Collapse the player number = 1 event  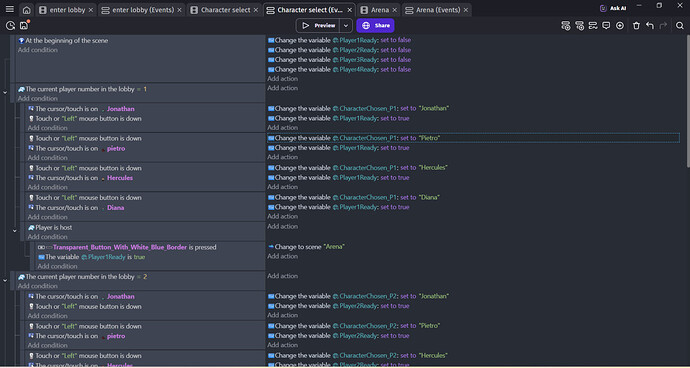(x=5, y=92)
